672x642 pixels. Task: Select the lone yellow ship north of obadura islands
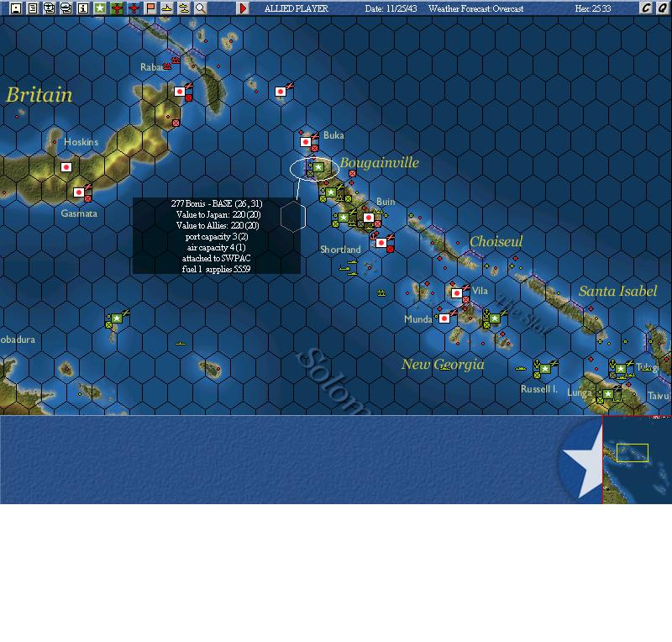181,344
